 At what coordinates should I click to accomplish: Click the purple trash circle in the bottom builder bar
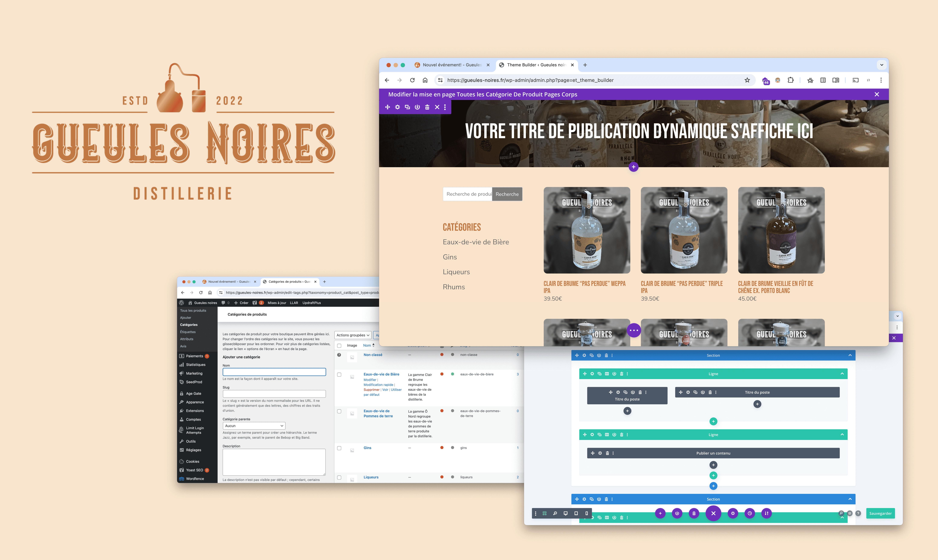tap(694, 513)
